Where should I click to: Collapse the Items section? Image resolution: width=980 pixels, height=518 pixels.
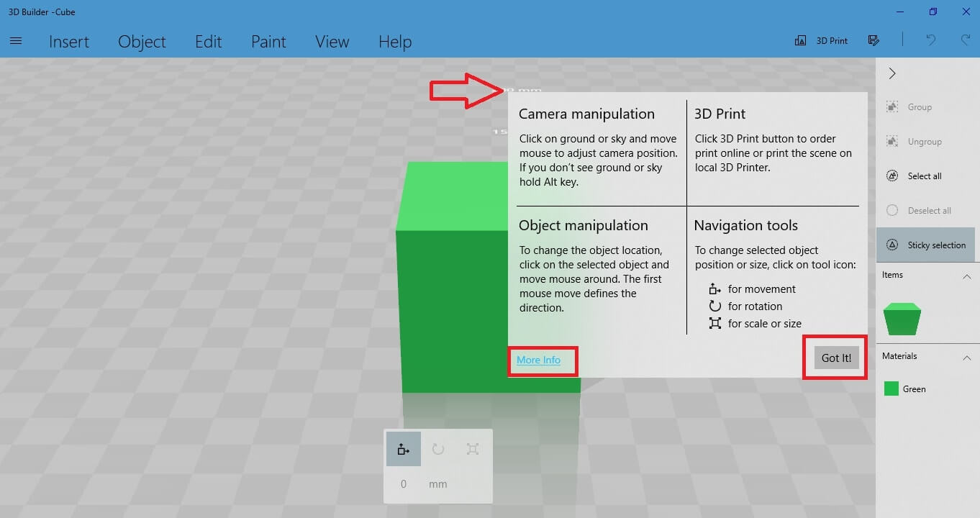966,276
